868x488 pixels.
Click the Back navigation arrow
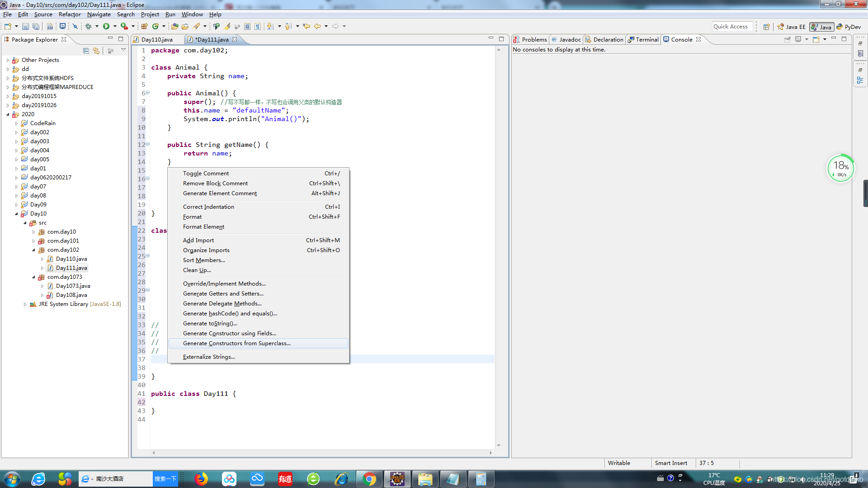[x=317, y=26]
